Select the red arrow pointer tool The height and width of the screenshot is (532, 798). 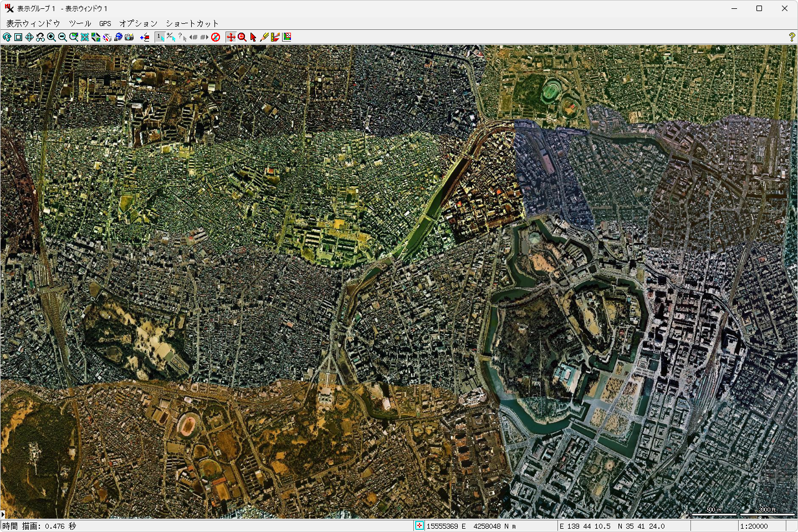coord(253,37)
